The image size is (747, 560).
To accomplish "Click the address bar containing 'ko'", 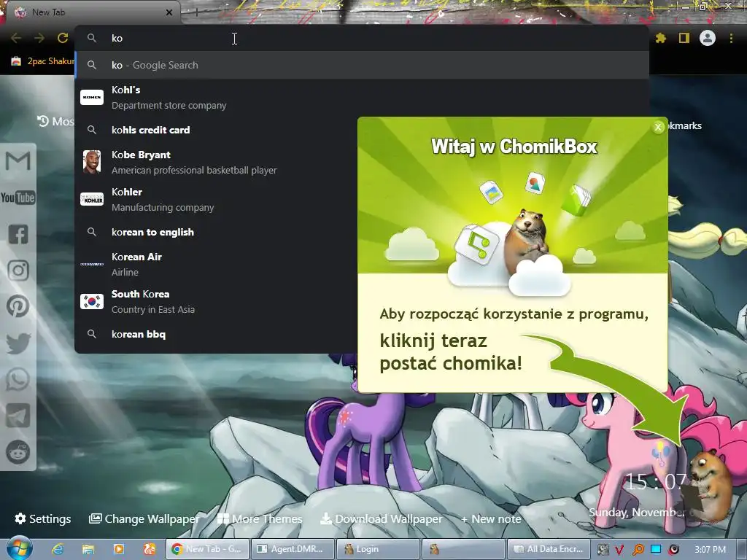I will 362,38.
